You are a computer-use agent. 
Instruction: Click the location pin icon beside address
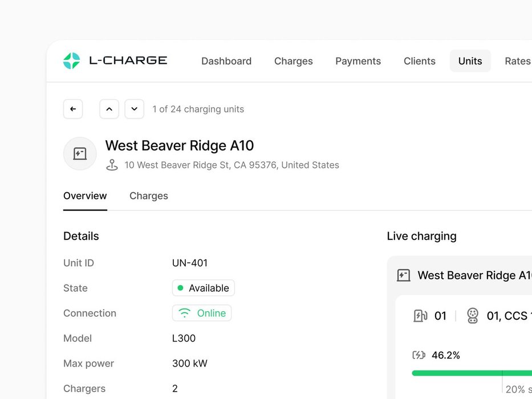pos(112,165)
